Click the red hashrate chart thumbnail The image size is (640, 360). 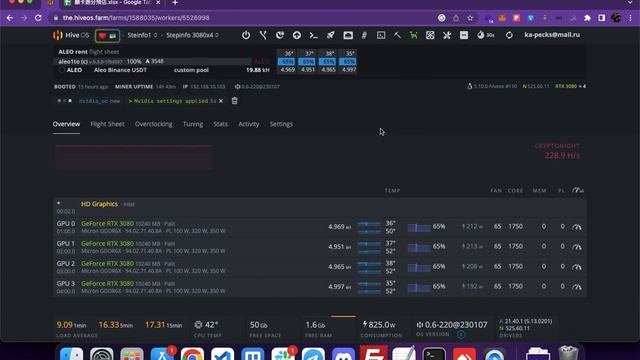pyautogui.click(x=134, y=157)
